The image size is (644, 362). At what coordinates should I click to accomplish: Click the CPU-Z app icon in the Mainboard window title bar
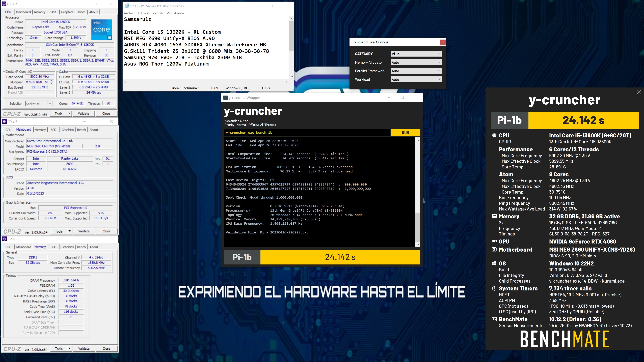[4, 122]
